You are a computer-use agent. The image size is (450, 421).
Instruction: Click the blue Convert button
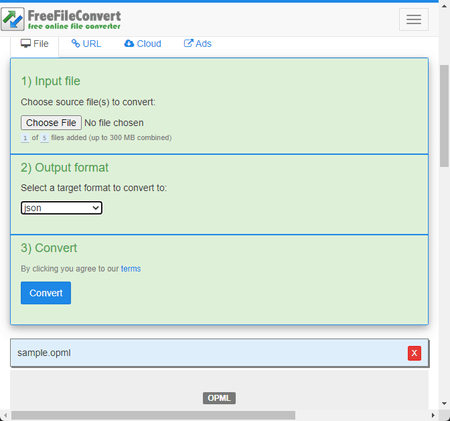point(46,293)
